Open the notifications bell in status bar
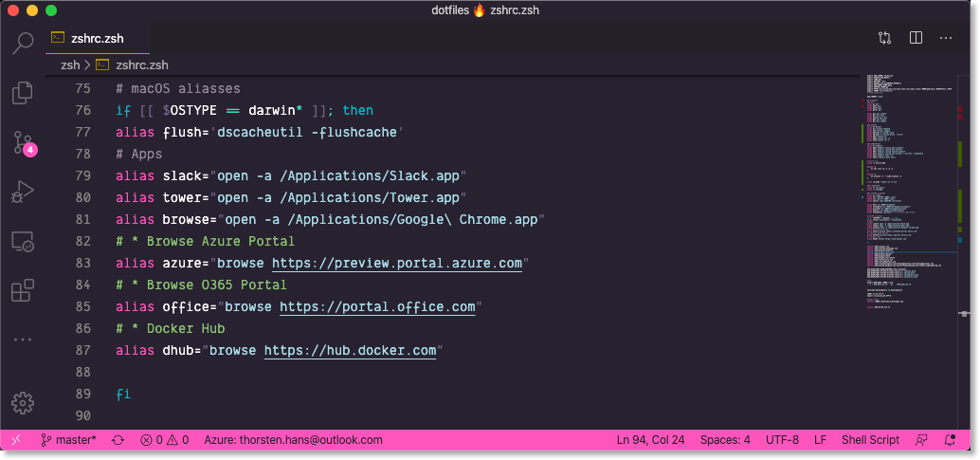Image resolution: width=980 pixels, height=460 pixels. click(951, 440)
